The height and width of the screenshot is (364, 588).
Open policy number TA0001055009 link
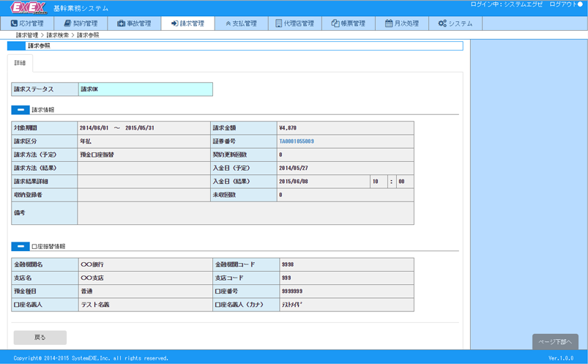[297, 141]
